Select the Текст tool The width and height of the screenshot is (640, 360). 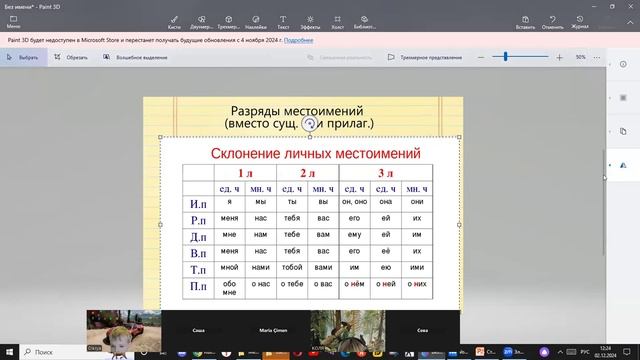pyautogui.click(x=283, y=22)
